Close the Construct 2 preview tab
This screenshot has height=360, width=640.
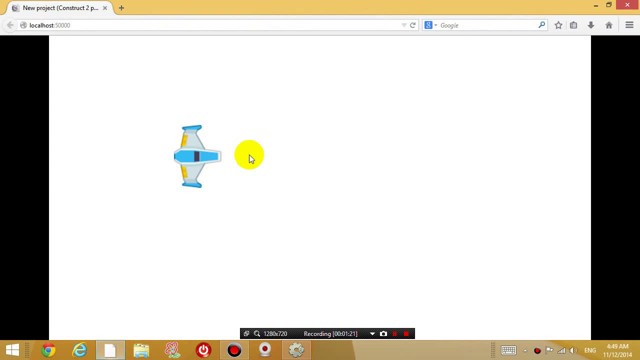(105, 8)
